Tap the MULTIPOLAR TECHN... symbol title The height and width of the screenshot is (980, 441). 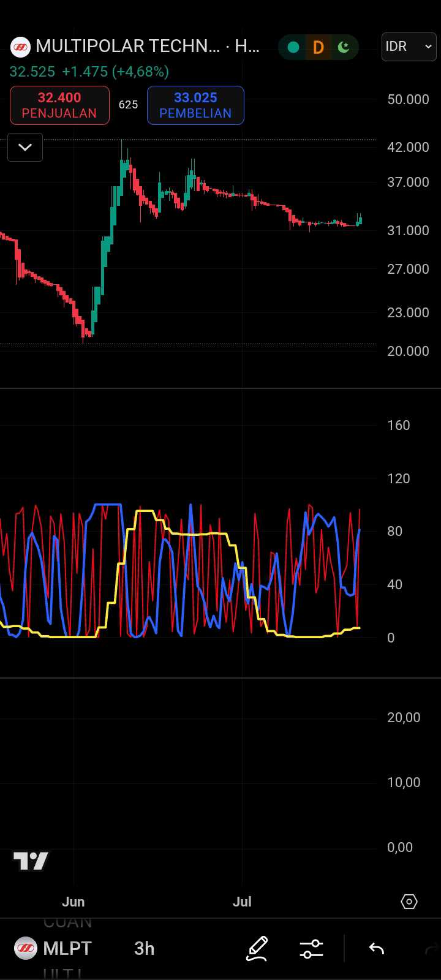coord(148,47)
